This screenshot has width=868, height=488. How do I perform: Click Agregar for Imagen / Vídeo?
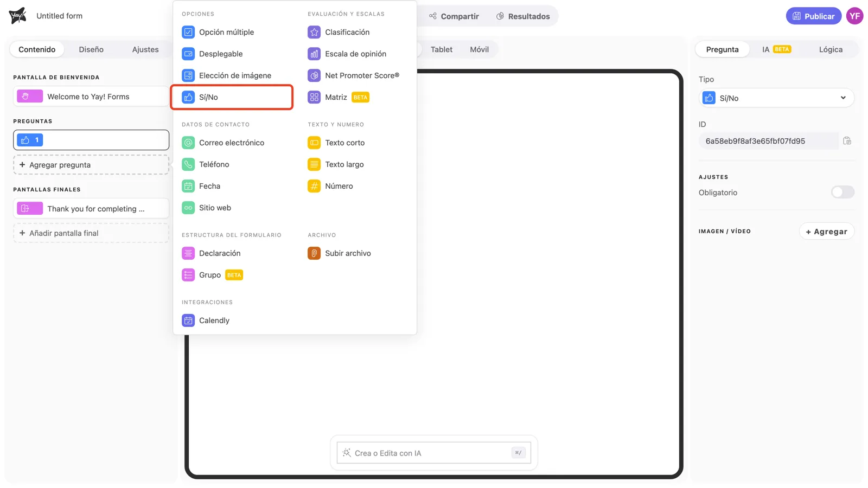(827, 232)
